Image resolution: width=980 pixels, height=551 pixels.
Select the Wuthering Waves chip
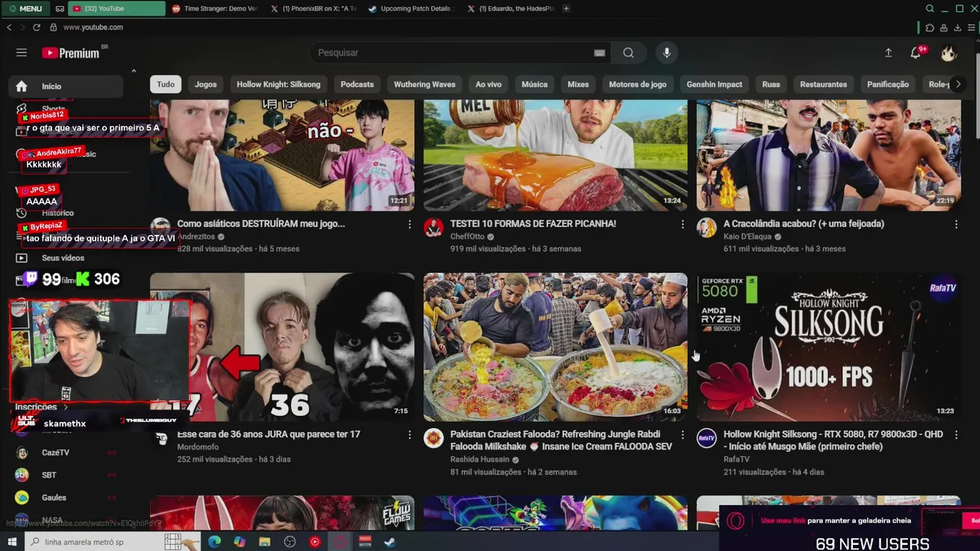pos(425,84)
